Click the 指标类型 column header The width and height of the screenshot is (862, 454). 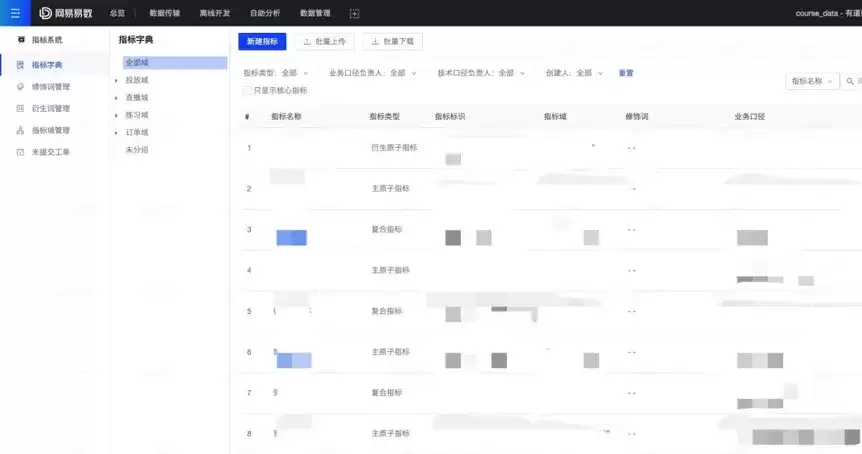pyautogui.click(x=385, y=117)
